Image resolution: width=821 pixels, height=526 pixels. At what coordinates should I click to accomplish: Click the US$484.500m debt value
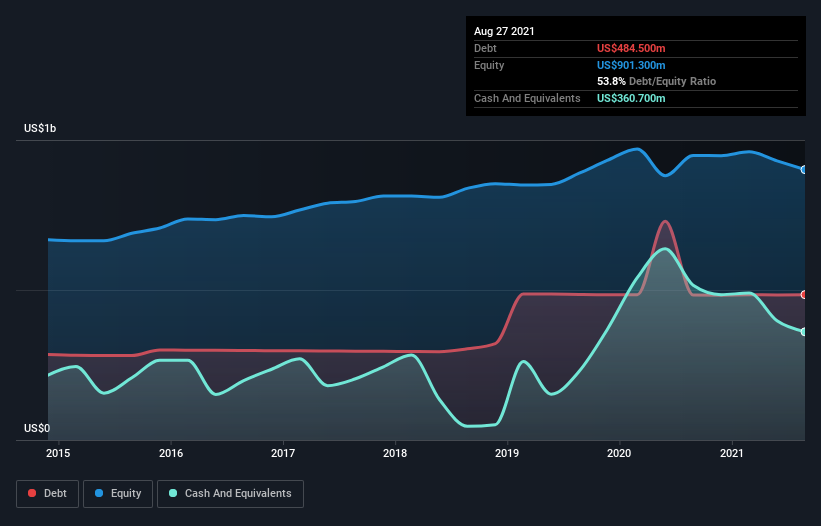(631, 48)
